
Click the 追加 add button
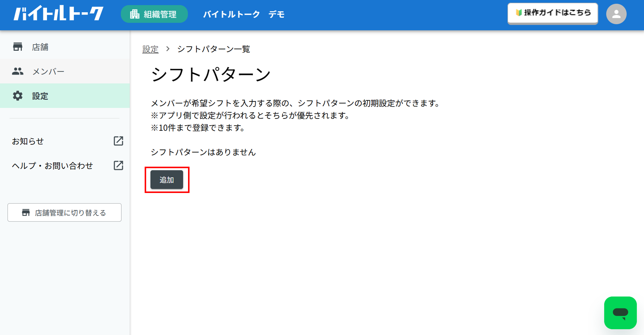click(x=167, y=180)
